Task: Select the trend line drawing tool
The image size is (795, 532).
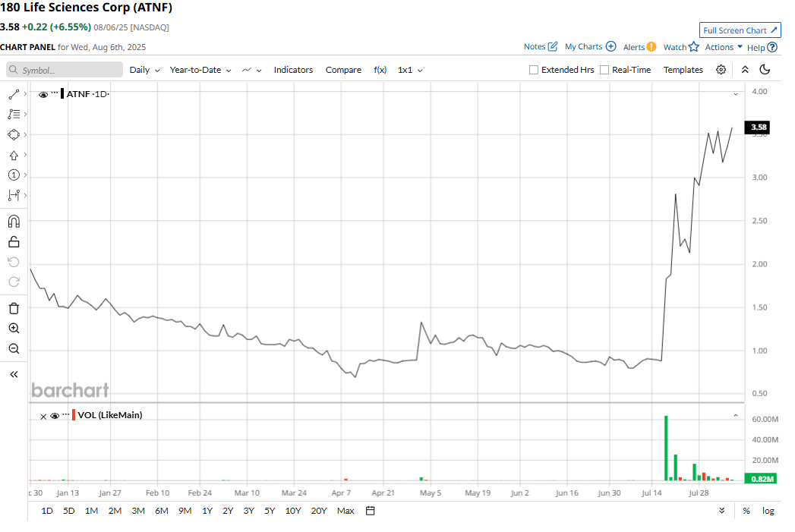Action: (x=14, y=94)
